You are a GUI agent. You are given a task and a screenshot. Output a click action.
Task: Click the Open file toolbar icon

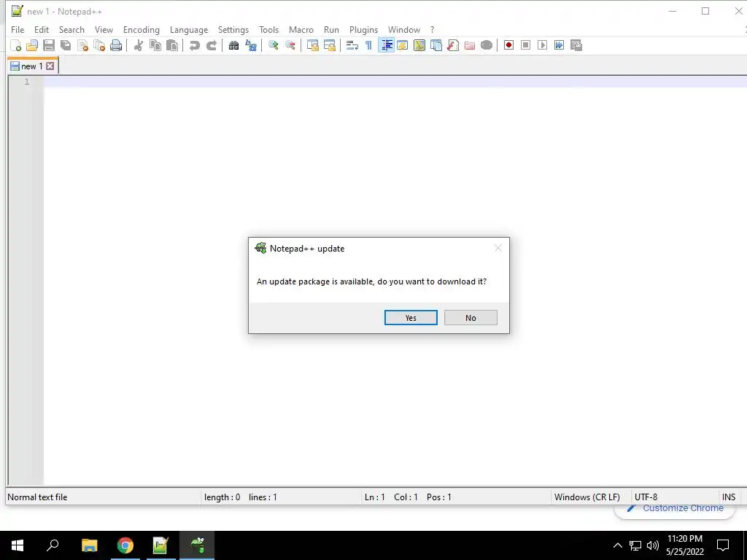coord(32,46)
